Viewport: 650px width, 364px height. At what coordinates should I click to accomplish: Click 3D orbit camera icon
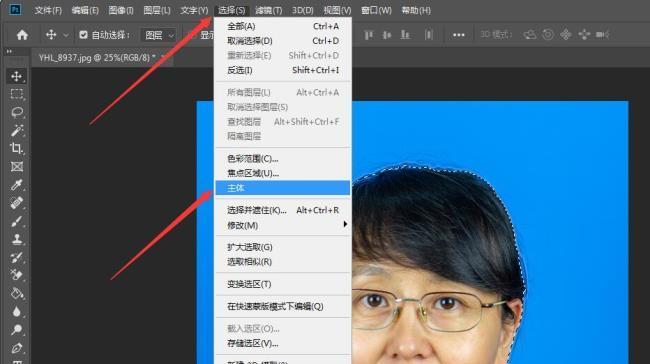[530, 35]
